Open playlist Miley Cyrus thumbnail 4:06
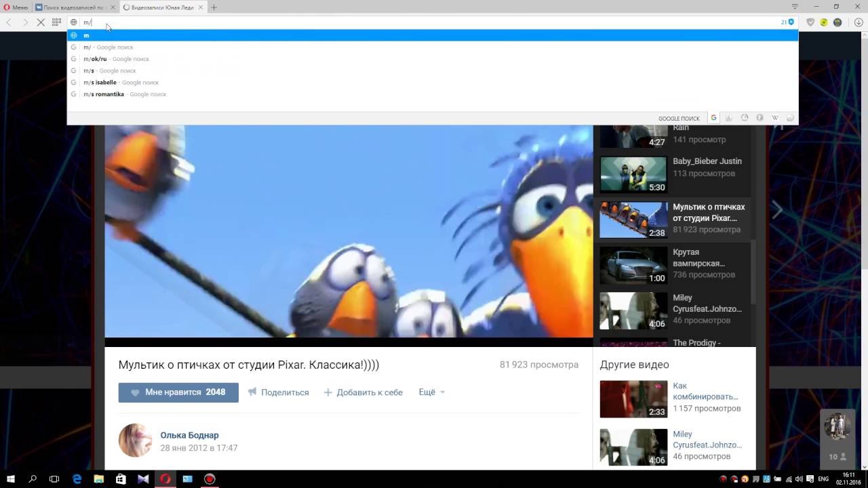The image size is (868, 488). 633,310
